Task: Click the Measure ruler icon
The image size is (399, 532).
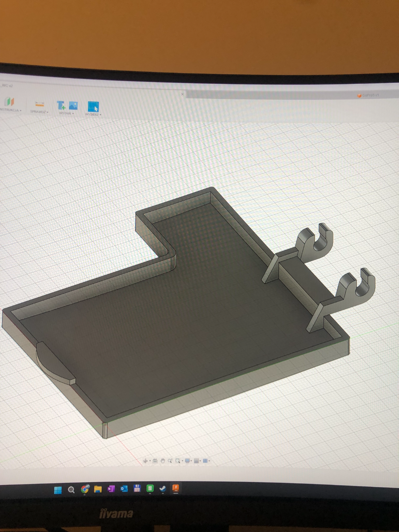Action: [40, 104]
